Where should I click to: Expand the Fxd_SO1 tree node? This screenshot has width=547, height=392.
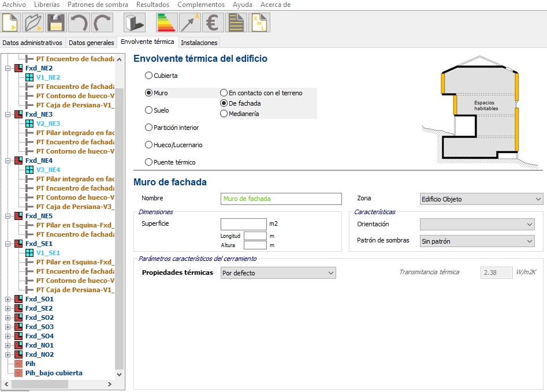(8, 299)
